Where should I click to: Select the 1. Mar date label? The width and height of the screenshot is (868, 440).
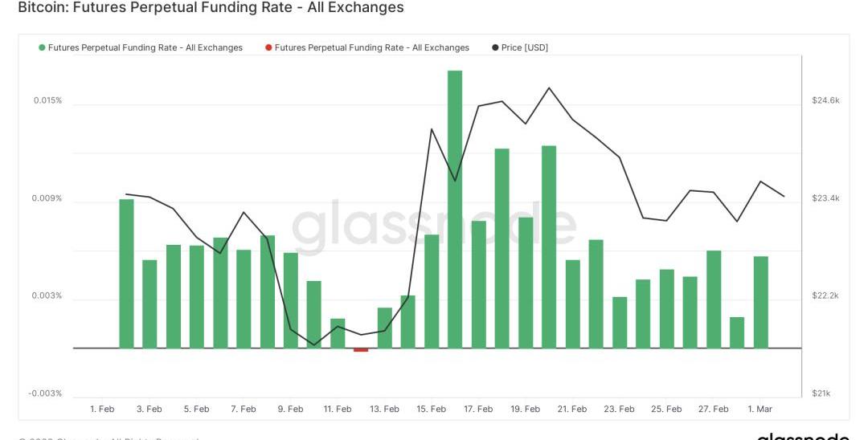pos(759,409)
